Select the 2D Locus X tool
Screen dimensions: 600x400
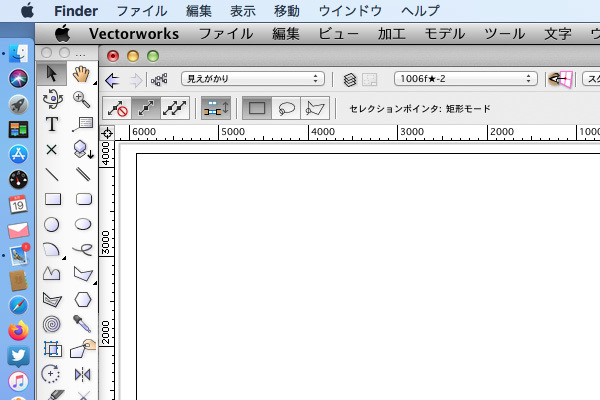point(51,149)
